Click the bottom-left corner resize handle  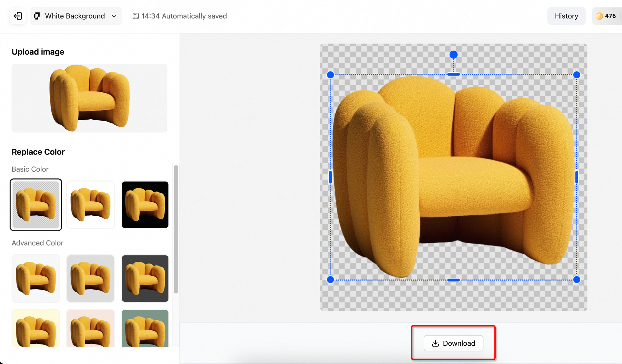pyautogui.click(x=330, y=279)
